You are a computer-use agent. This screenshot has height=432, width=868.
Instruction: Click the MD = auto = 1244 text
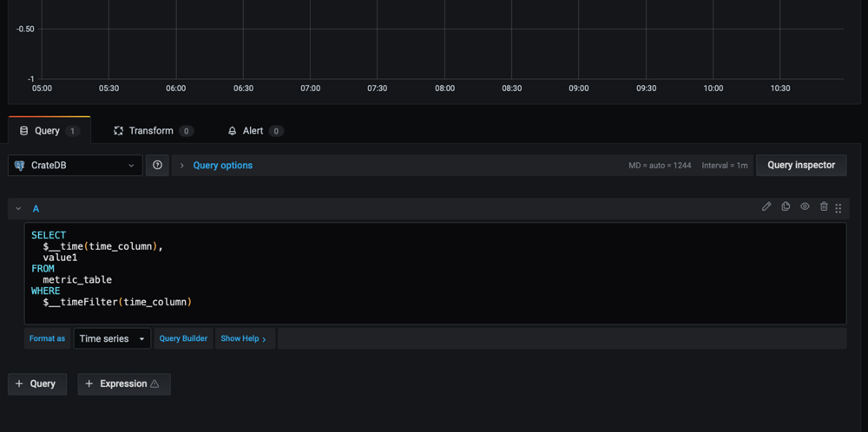coord(660,166)
